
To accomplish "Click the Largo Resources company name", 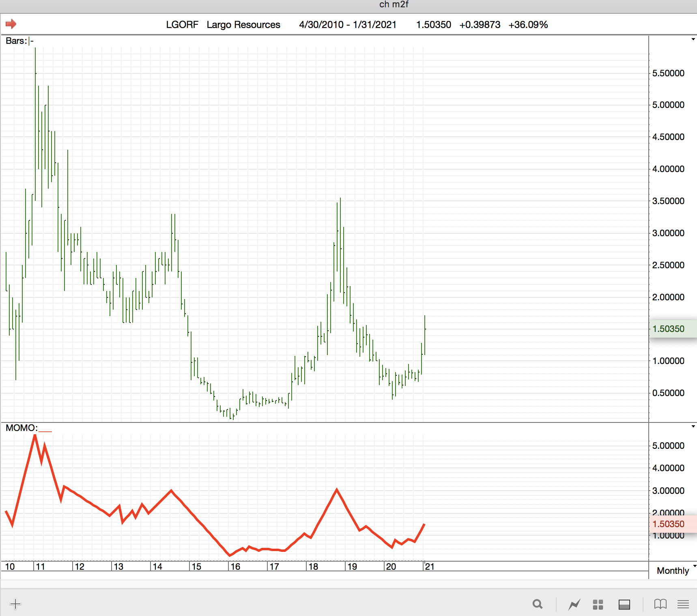I will (x=243, y=25).
